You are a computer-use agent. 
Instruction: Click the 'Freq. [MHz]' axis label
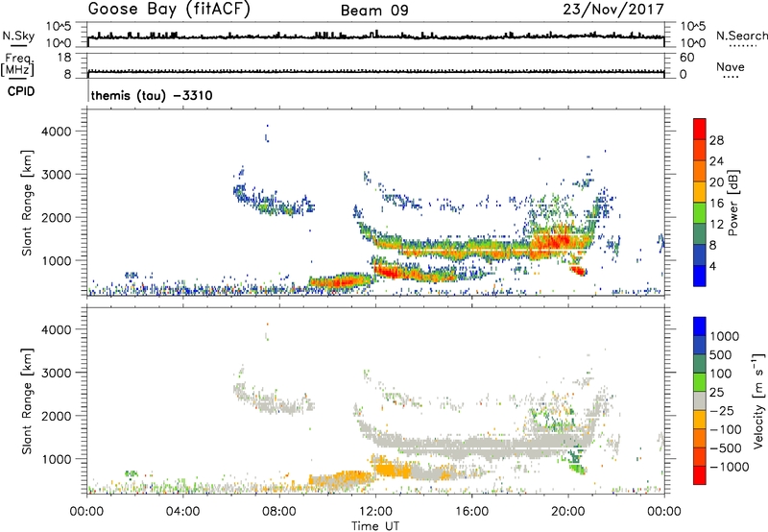pos(17,66)
